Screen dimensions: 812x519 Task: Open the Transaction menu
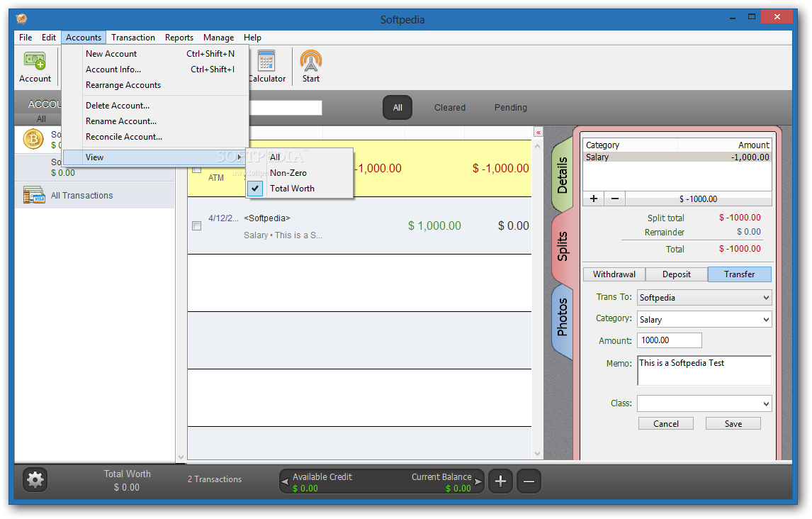(x=133, y=38)
